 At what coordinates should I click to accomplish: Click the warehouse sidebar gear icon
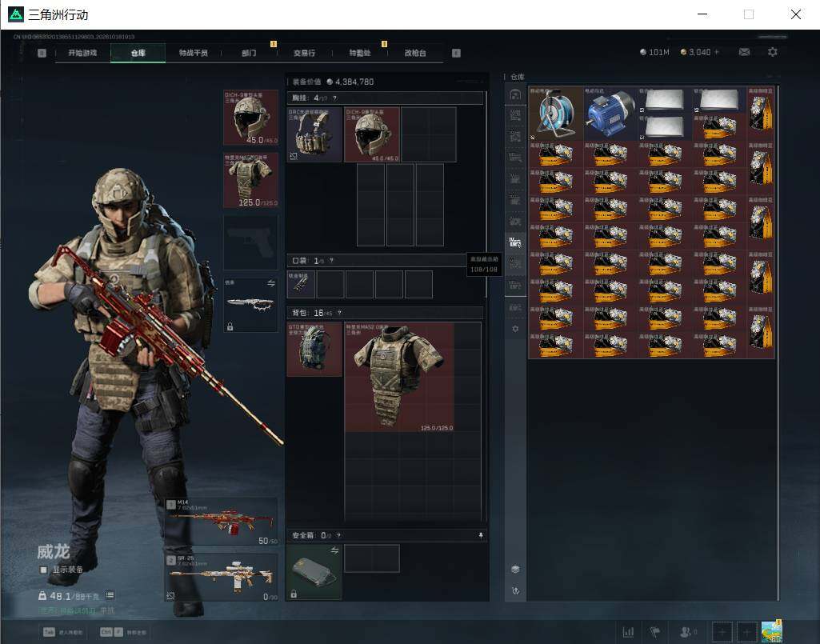515,329
